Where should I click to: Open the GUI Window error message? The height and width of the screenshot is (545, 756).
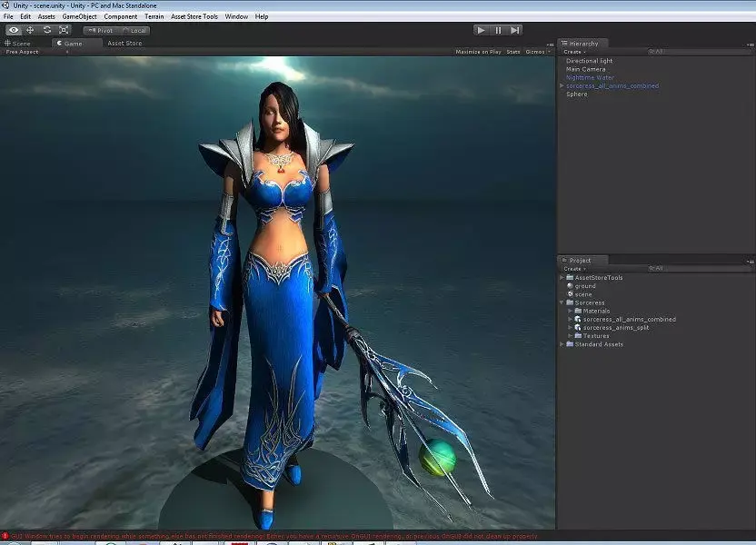tap(274, 536)
